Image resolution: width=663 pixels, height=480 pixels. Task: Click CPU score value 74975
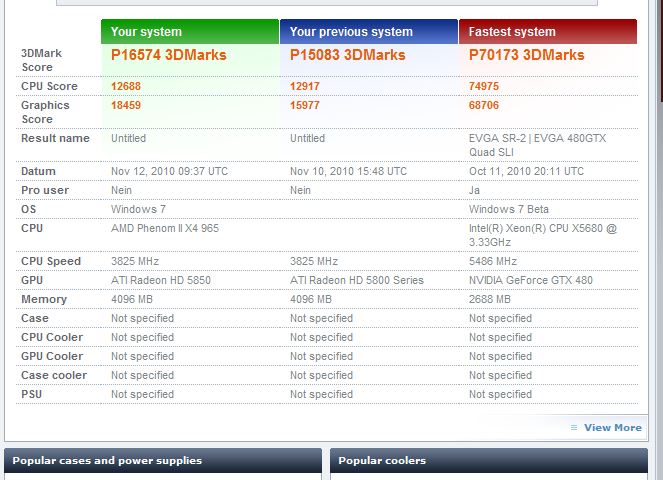(x=484, y=86)
